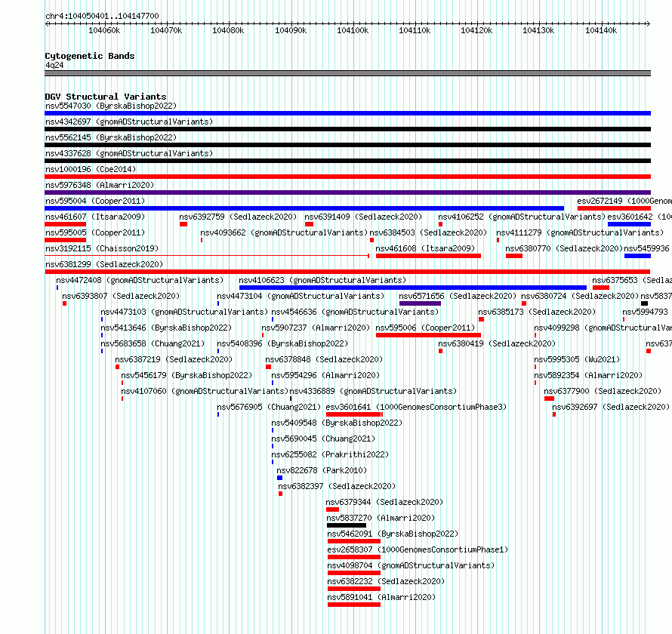Open the nsv5408396 (ByrskaBishop2022) label
Image resolution: width=672 pixels, height=634 pixels.
(282, 343)
